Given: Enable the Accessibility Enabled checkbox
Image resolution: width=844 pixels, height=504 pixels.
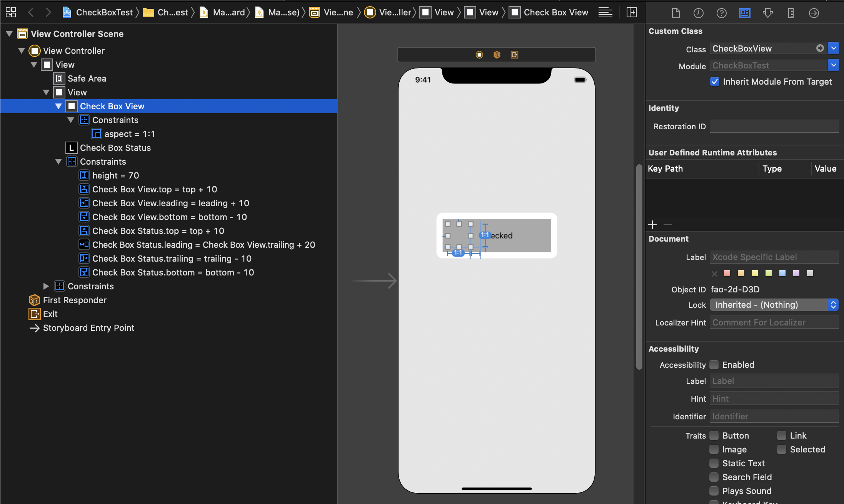Looking at the screenshot, I should 714,365.
